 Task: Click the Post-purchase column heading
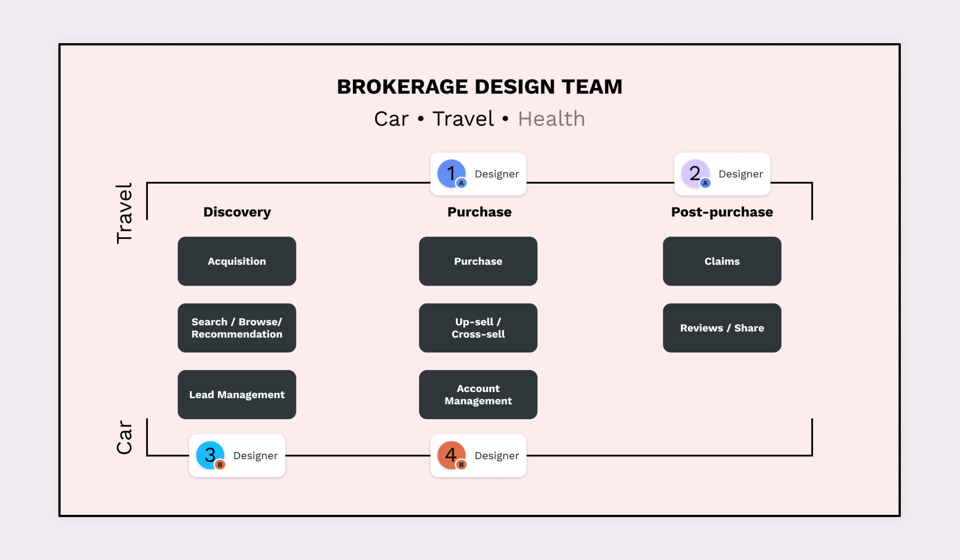(x=722, y=212)
